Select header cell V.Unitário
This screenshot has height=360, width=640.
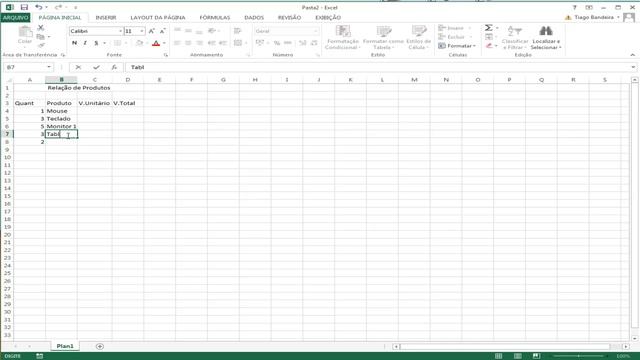tap(95, 103)
